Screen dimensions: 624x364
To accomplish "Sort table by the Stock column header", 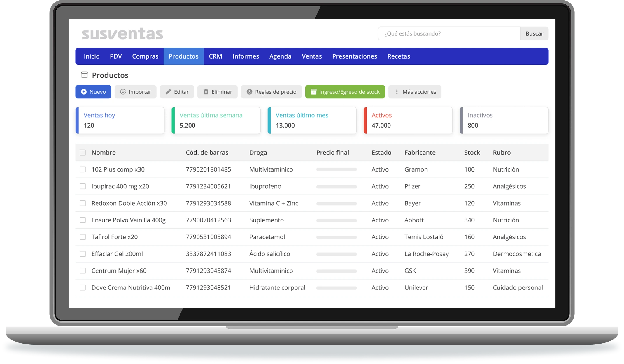I will click(471, 152).
